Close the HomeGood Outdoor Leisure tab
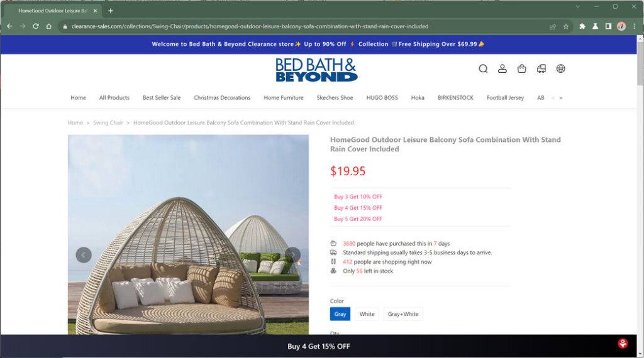The height and width of the screenshot is (358, 644). click(x=96, y=11)
